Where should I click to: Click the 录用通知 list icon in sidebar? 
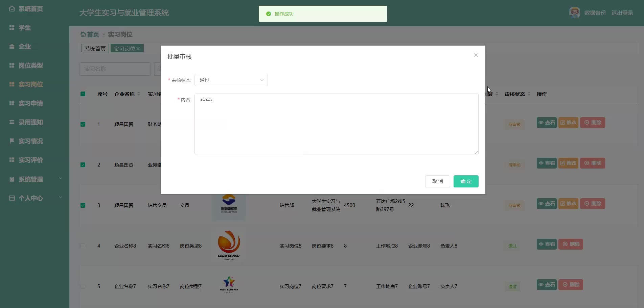pos(12,122)
